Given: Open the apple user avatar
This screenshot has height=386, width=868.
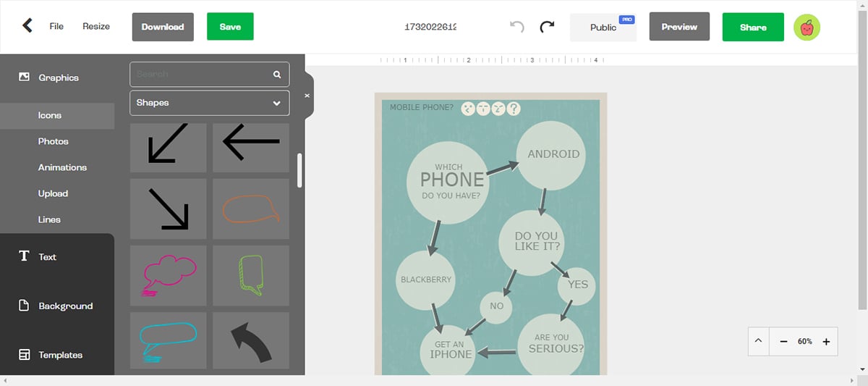Looking at the screenshot, I should coord(807,27).
